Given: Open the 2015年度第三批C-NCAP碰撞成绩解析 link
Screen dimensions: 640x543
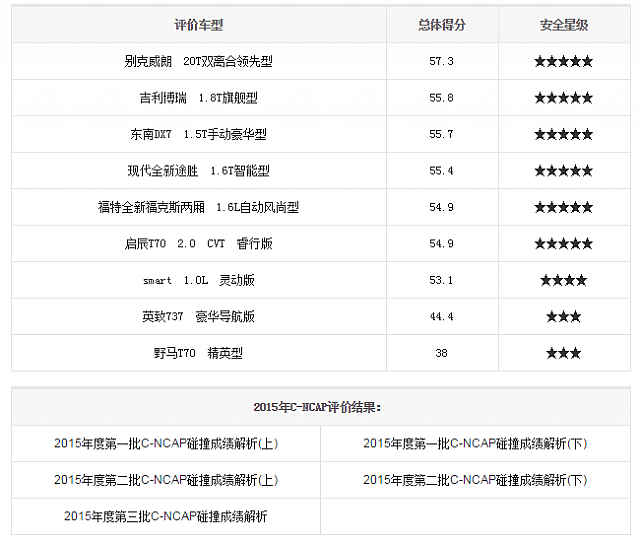Looking at the screenshot, I should pos(166,516).
